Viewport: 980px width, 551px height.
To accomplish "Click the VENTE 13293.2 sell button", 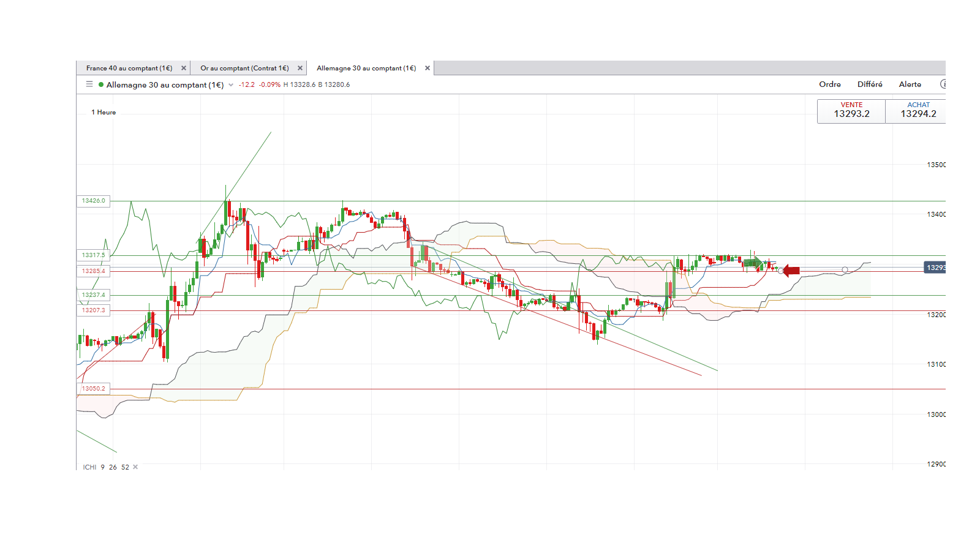I will 851,111.
